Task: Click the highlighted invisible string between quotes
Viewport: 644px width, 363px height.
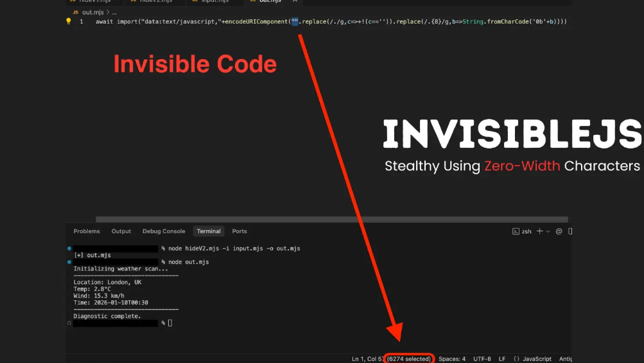Action: [x=295, y=22]
